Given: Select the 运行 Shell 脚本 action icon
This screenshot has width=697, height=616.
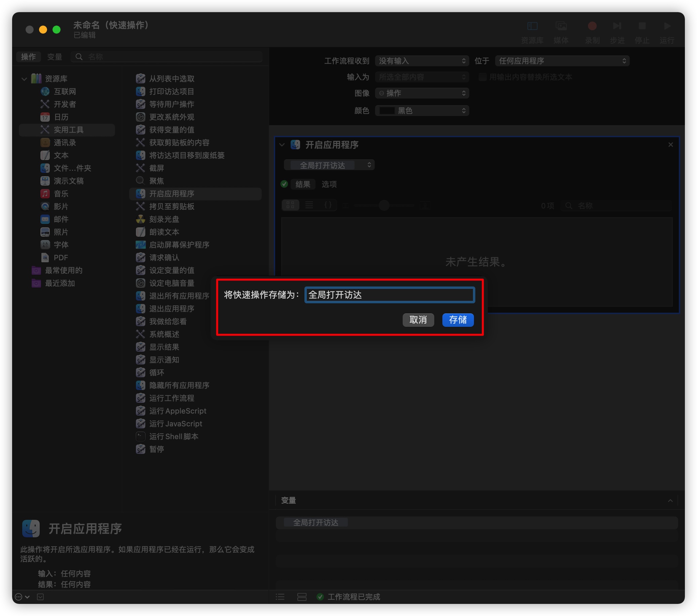Looking at the screenshot, I should pyautogui.click(x=141, y=436).
